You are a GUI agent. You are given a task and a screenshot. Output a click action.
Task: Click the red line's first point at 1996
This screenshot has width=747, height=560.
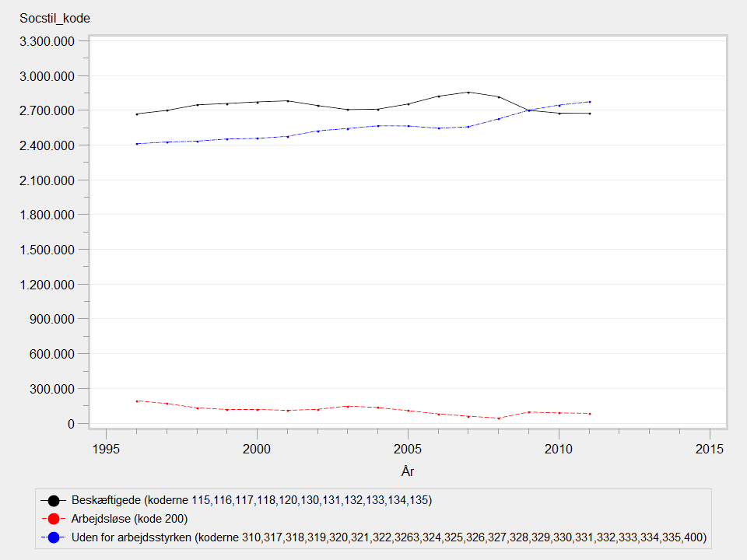coord(137,401)
